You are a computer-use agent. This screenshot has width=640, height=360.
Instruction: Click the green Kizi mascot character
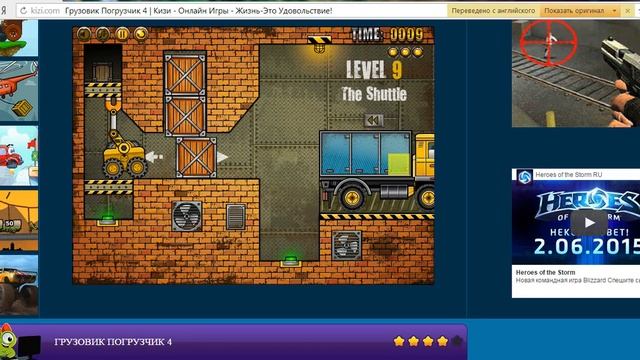(x=9, y=341)
